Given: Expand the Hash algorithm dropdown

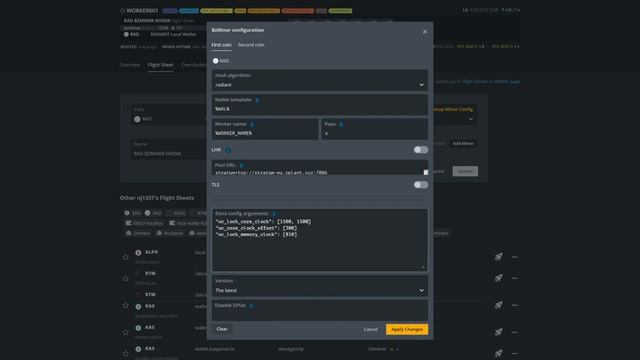Looking at the screenshot, I should 320,80.
